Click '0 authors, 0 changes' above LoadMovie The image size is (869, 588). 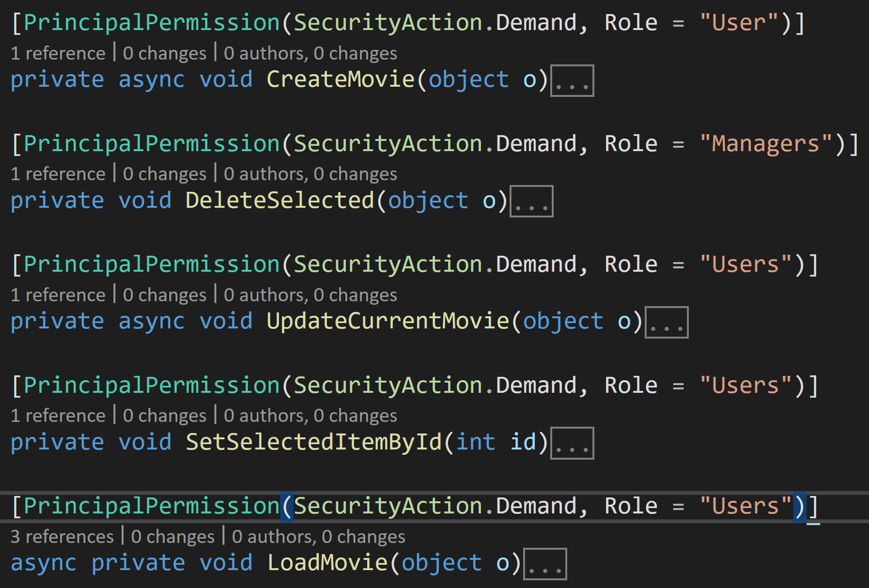(318, 537)
